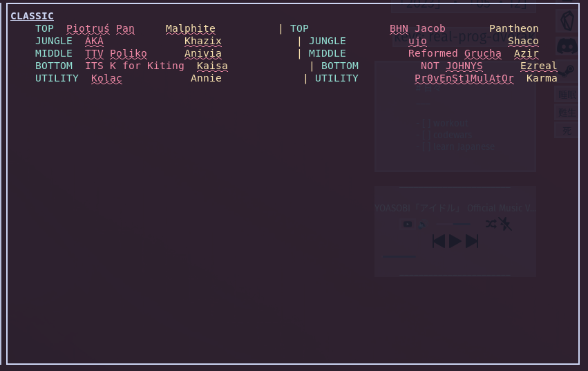Screen dimensions: 588x371
Task: Select champion name Ezreal
Action: click(x=538, y=66)
